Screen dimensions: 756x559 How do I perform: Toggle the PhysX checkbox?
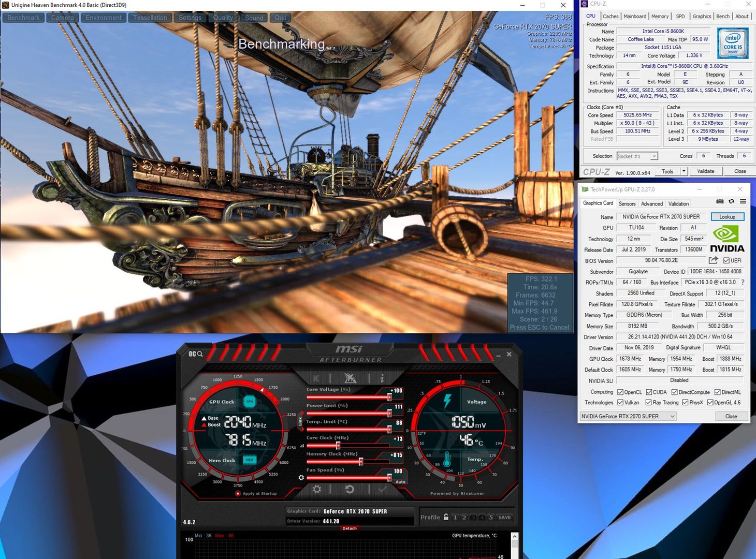pos(685,402)
